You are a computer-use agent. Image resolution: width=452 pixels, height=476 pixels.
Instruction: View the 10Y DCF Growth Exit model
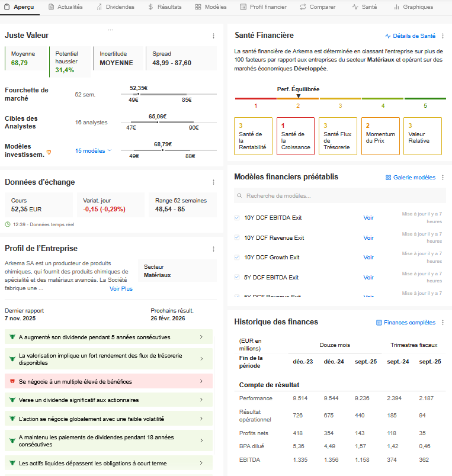pyautogui.click(x=368, y=258)
